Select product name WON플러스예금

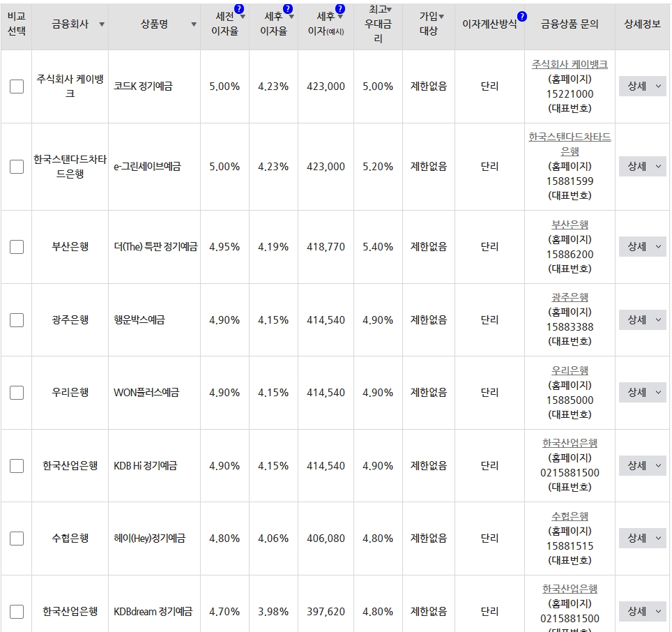146,392
